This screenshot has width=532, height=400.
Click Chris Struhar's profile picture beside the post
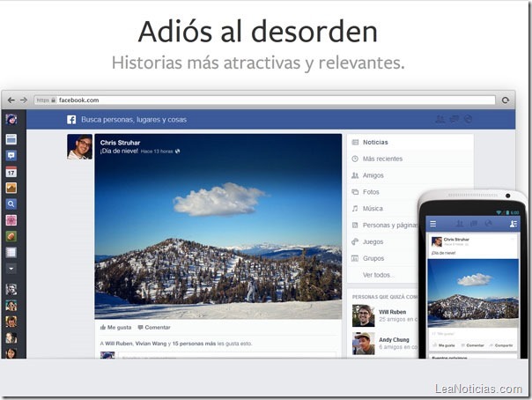(x=80, y=146)
